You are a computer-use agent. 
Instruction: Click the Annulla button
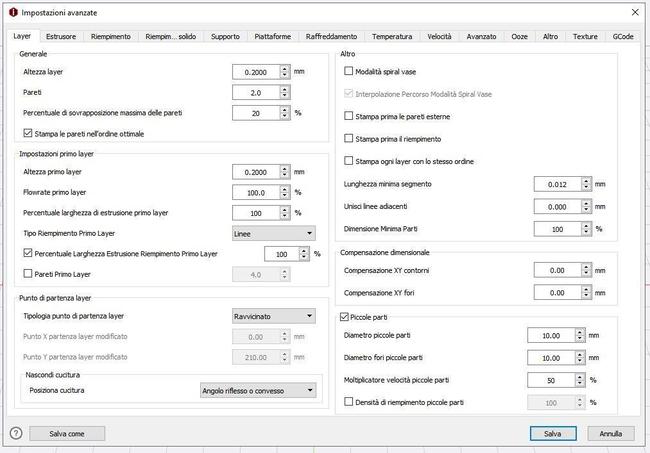pos(611,434)
